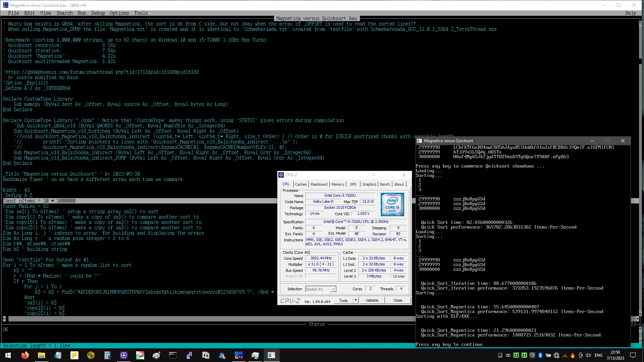The image size is (644, 362).
Task: Open the Options menu in QB64
Action: tap(119, 13)
